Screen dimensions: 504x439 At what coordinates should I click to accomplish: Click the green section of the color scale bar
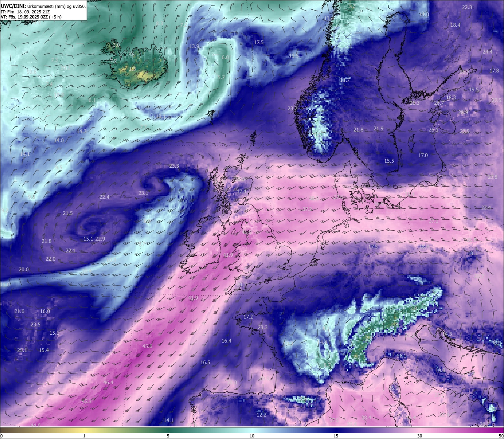coord(168,430)
